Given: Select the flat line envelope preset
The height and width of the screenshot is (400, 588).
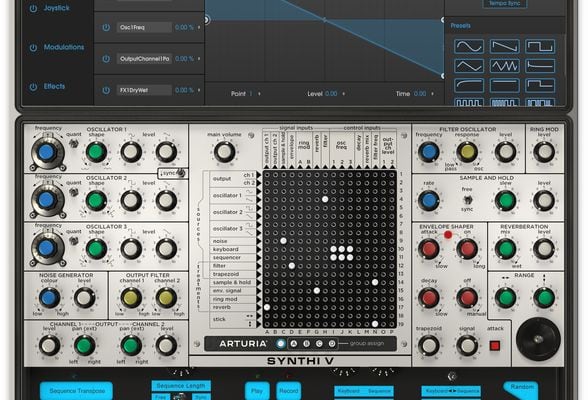Looking at the screenshot, I should pos(504,85).
